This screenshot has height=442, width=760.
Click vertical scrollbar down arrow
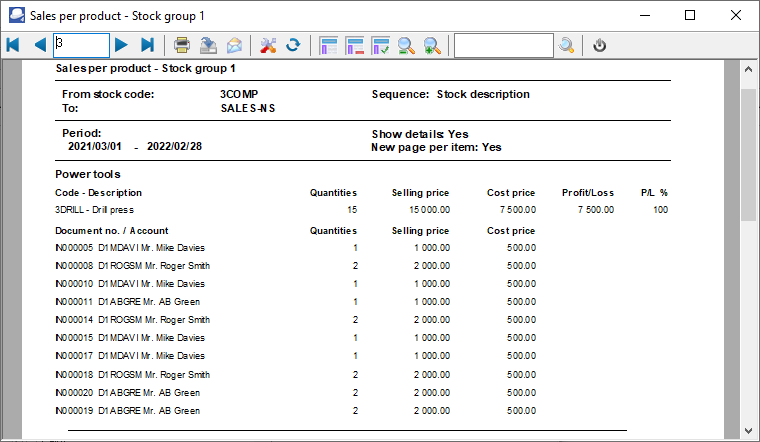[x=749, y=430]
